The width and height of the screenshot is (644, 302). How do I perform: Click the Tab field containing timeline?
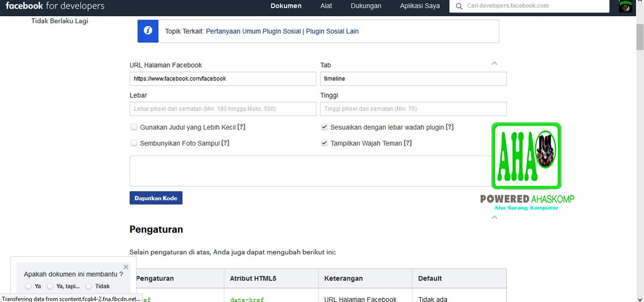pos(413,79)
